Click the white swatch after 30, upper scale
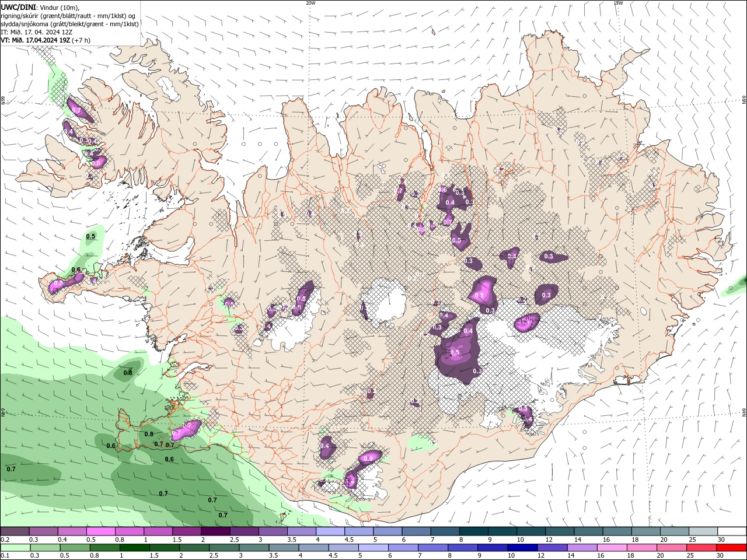The height and width of the screenshot is (560, 747). coord(732,531)
